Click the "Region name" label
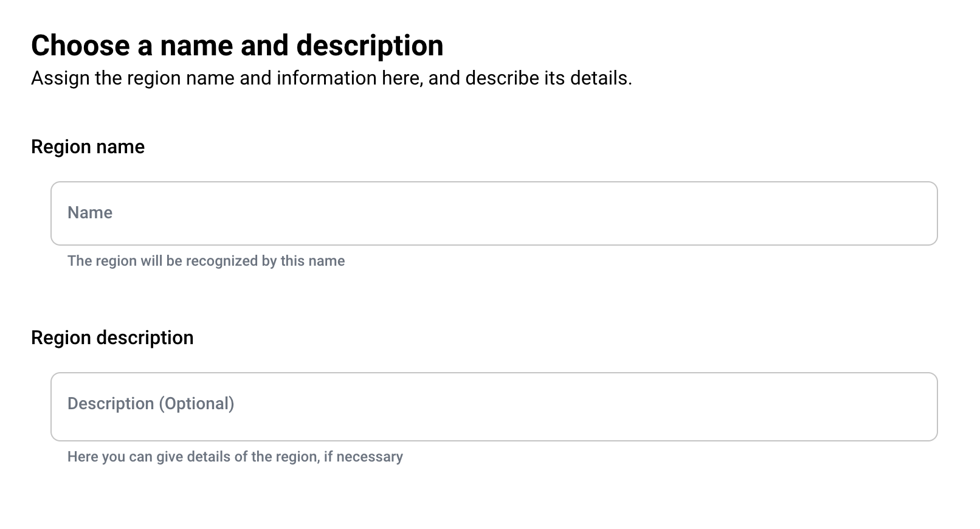The image size is (980, 529). (88, 147)
